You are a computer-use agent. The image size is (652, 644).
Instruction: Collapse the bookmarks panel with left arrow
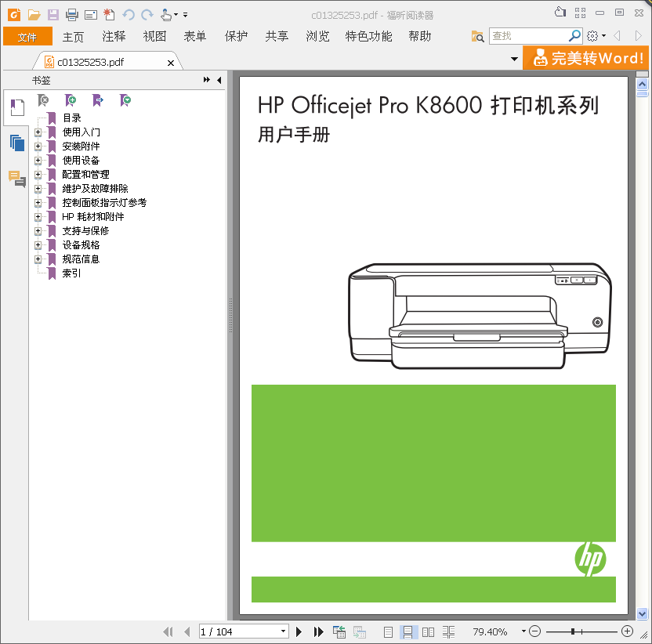pyautogui.click(x=219, y=80)
